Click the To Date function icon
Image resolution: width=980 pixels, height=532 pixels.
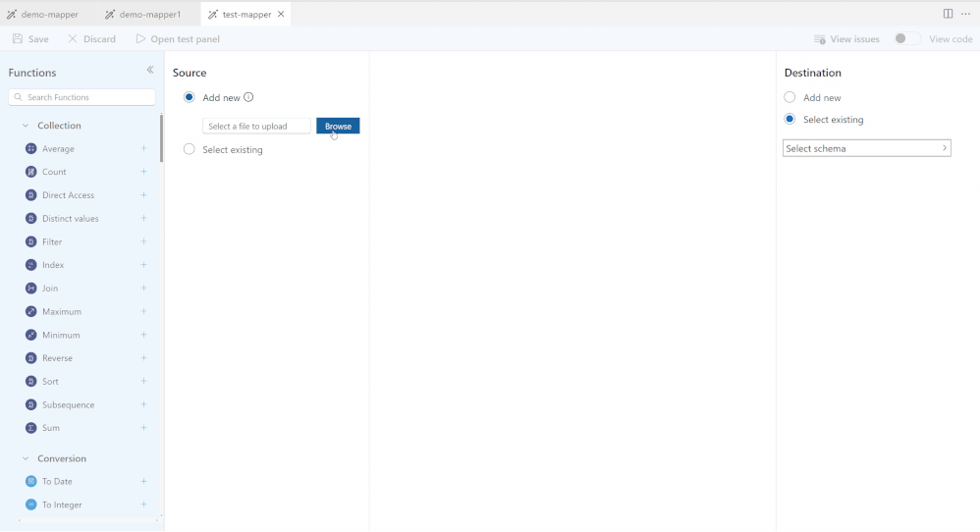[x=30, y=481]
